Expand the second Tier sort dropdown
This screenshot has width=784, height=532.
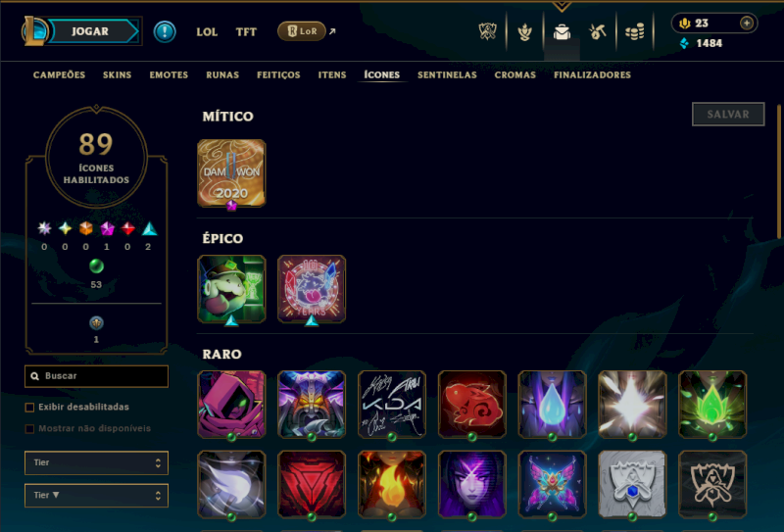pos(96,496)
